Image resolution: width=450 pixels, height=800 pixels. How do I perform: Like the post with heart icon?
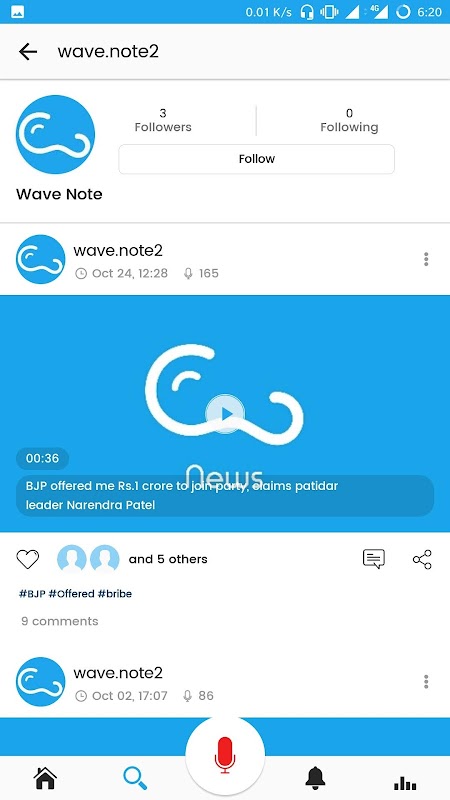click(28, 559)
